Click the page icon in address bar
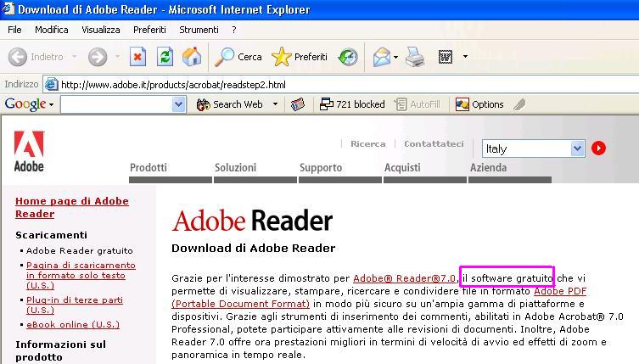 tap(51, 84)
